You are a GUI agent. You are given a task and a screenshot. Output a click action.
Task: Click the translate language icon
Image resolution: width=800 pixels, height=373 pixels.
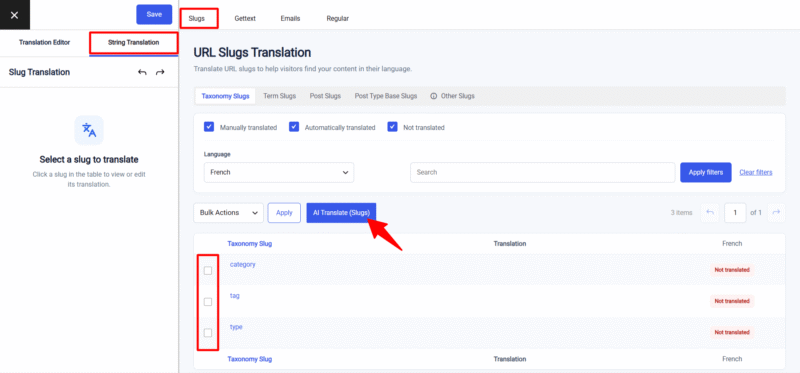(x=89, y=130)
